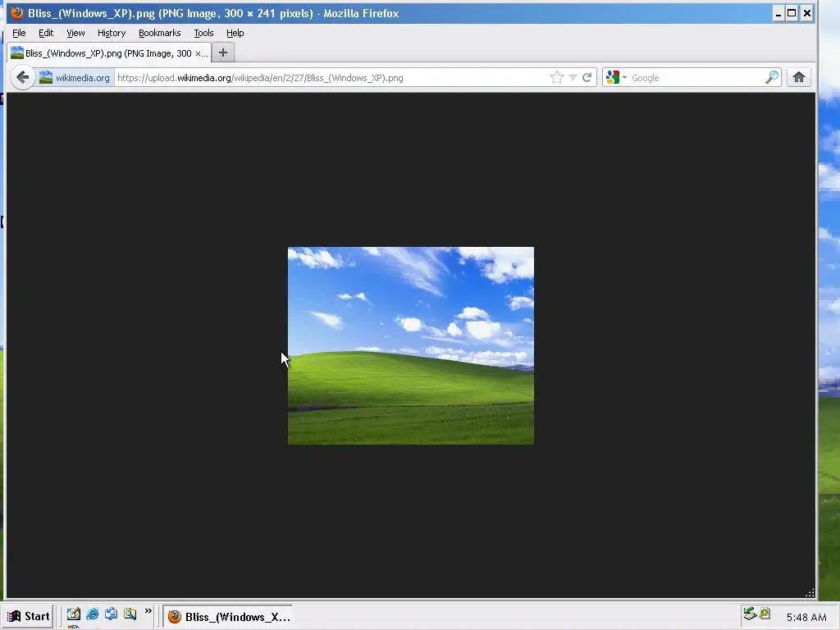This screenshot has height=630, width=840.
Task: Open the search folder quick launch icon
Action: point(130,614)
